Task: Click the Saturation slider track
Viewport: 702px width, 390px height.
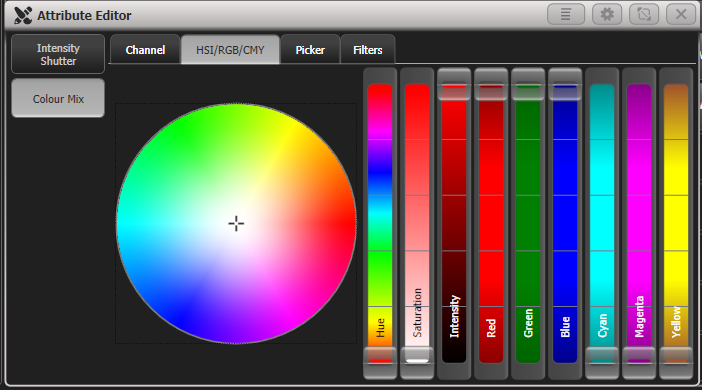Action: click(417, 223)
